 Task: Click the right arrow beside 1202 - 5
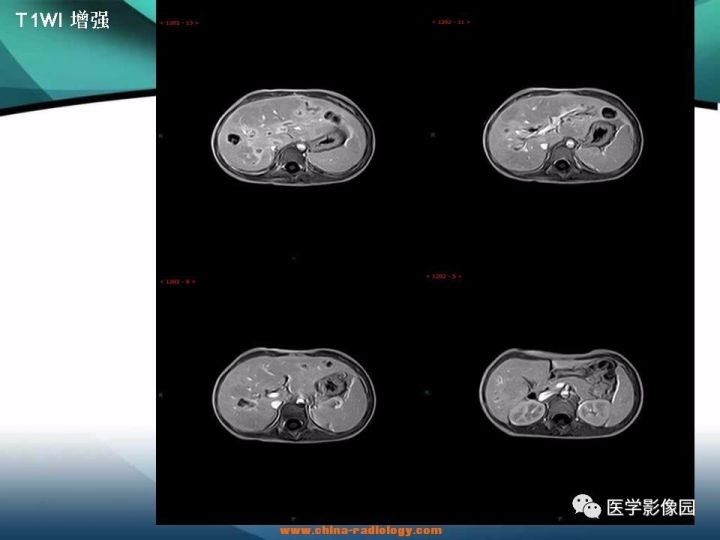pos(460,276)
